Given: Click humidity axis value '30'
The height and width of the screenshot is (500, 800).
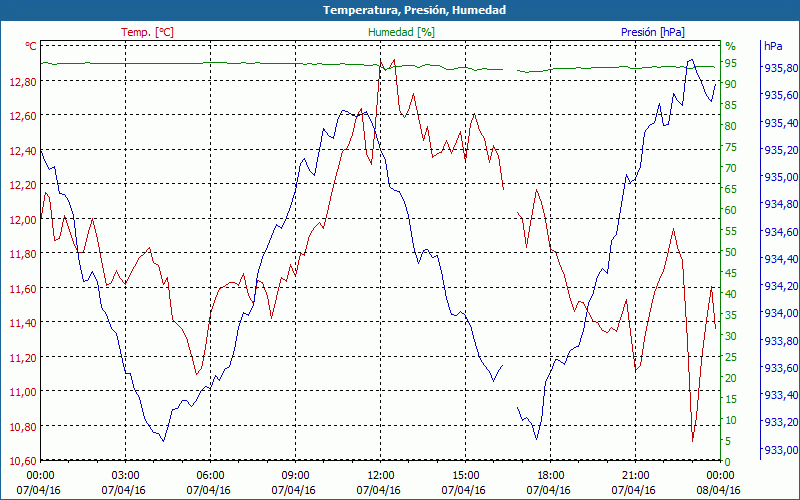Looking at the screenshot, I should [x=731, y=336].
